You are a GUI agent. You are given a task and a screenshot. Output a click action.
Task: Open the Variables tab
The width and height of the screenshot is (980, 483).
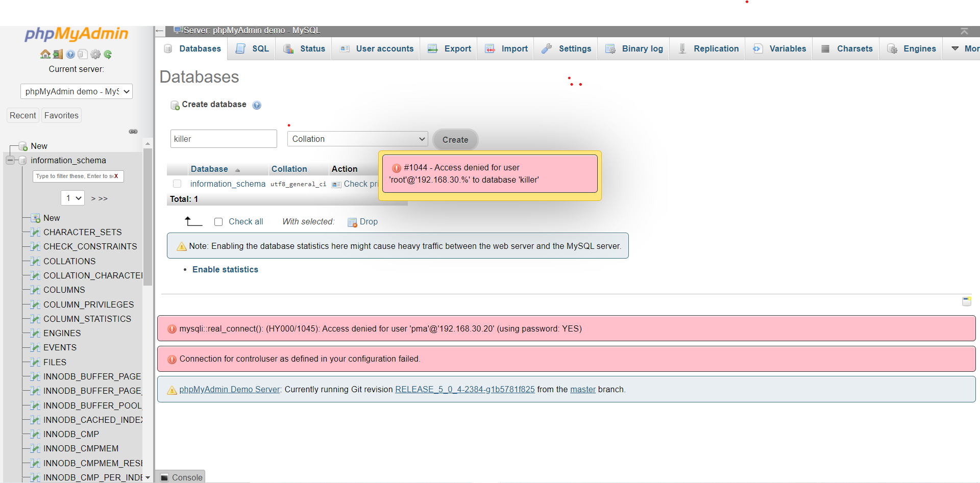[x=780, y=48]
